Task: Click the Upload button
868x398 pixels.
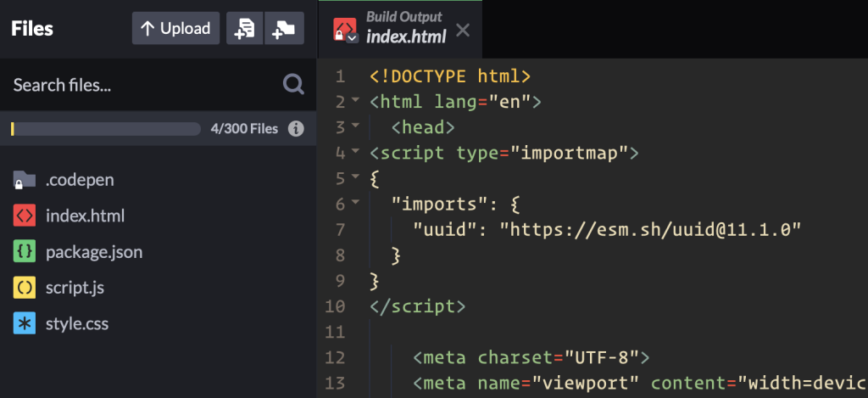Action: tap(175, 28)
